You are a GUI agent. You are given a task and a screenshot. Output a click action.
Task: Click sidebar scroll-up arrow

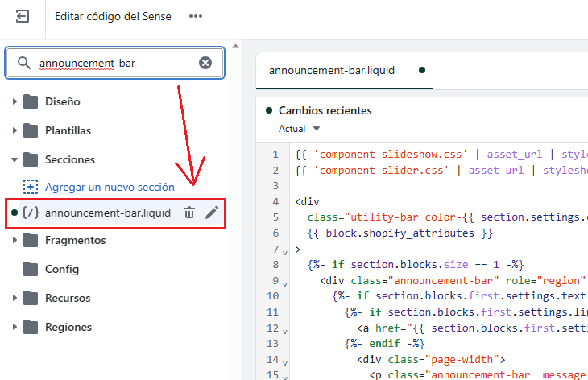[235, 46]
